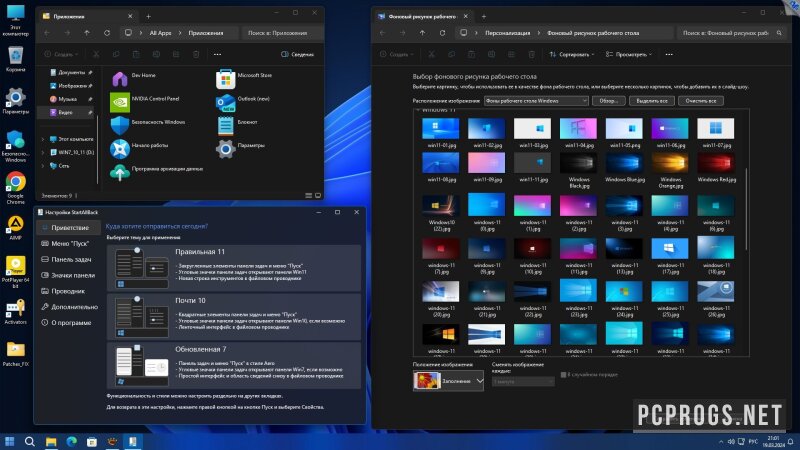This screenshot has height=450, width=800.
Task: Open File Explorer from taskbar
Action: tap(51, 441)
